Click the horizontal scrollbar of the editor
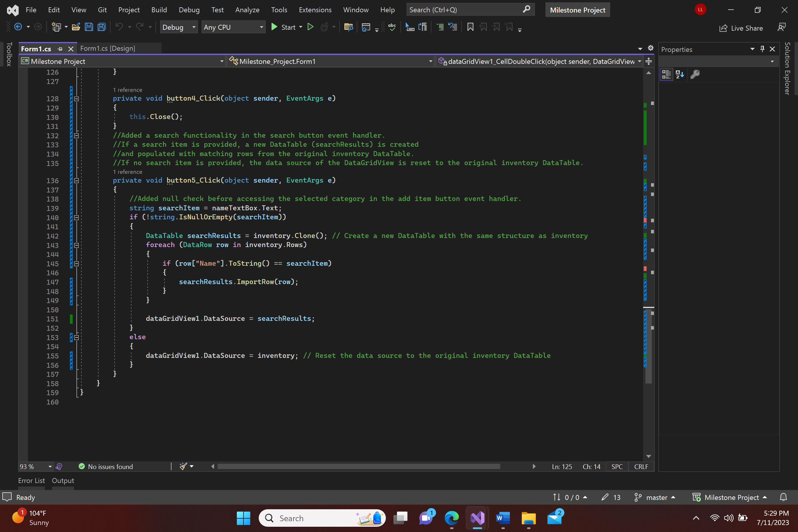 click(x=359, y=466)
